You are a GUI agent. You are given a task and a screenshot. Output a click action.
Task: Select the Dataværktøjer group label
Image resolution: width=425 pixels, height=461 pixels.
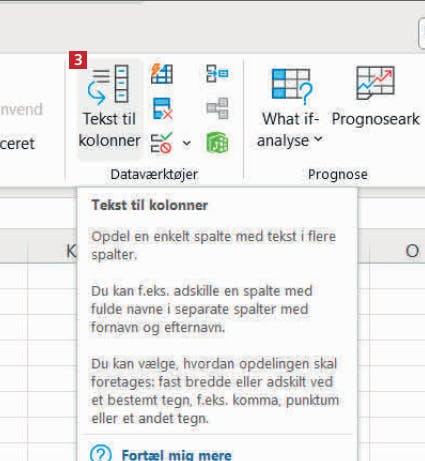coord(154,174)
